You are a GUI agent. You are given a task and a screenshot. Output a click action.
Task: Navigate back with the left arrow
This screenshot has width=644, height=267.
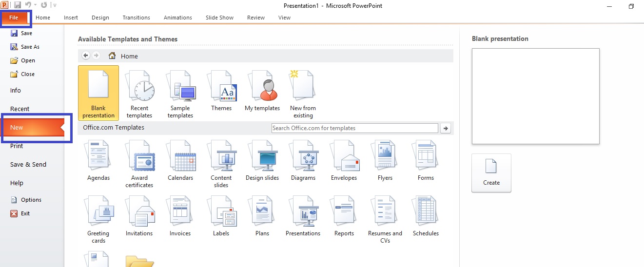[86, 56]
